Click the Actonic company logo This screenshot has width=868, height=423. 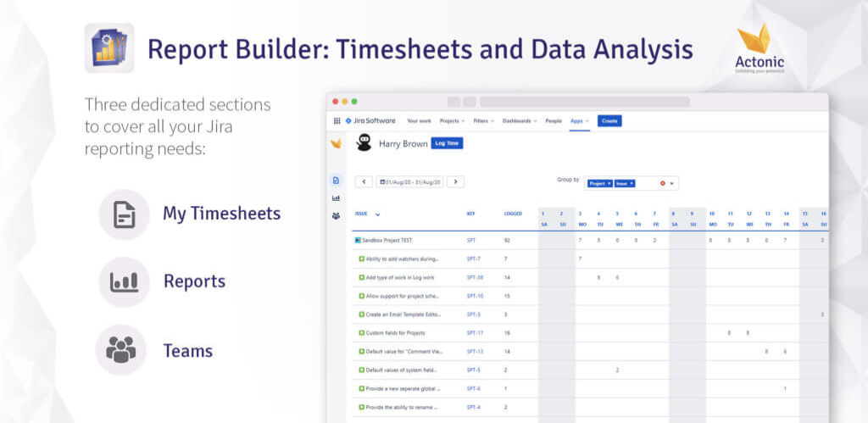[x=759, y=48]
